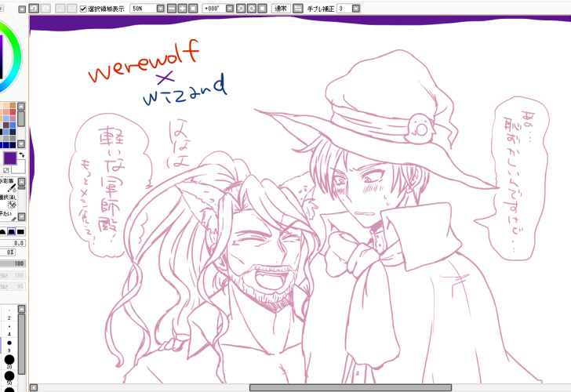Click the tool tray's up arrow
Image resolution: width=571 pixels, height=392 pixels.
point(22,182)
